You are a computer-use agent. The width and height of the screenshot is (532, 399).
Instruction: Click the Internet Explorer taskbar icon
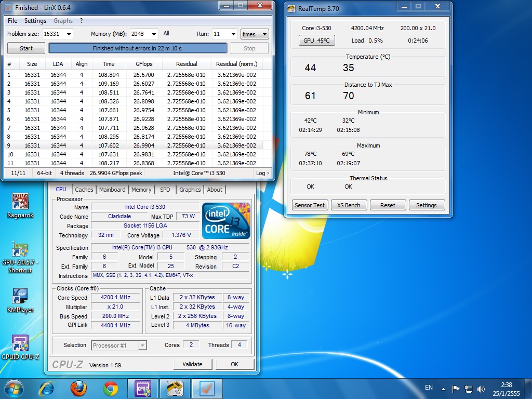(47, 388)
